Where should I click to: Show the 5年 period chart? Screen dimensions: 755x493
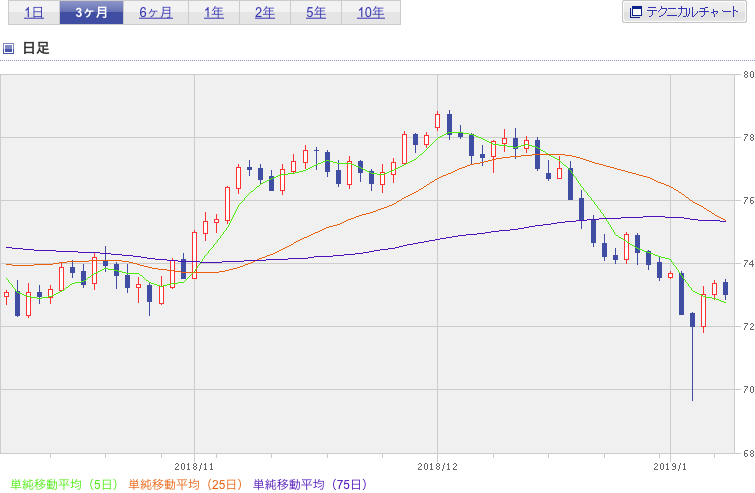coord(316,12)
